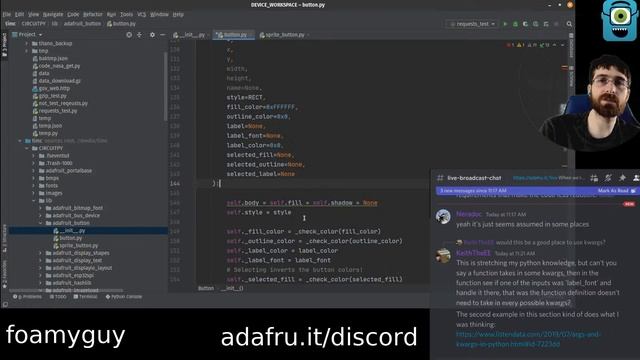This screenshot has height=360, width=640.
Task: Expand the fonts folder
Action: click(34, 186)
